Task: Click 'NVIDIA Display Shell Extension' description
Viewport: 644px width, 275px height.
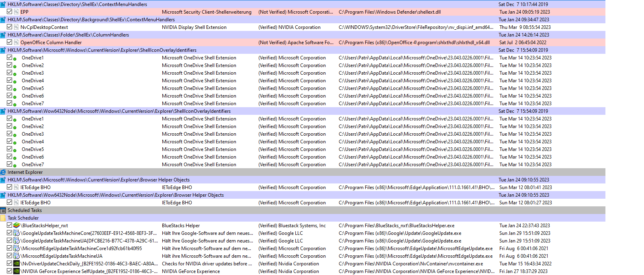Action: (194, 27)
